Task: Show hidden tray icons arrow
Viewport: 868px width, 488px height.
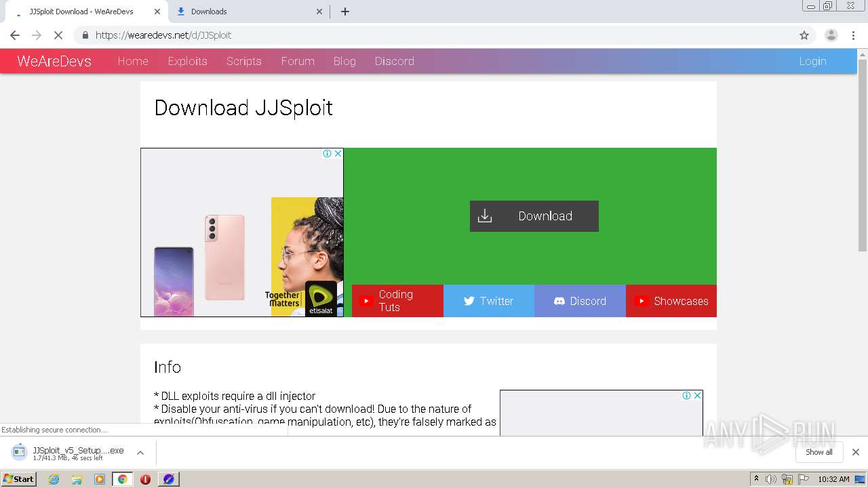Action: (756, 479)
